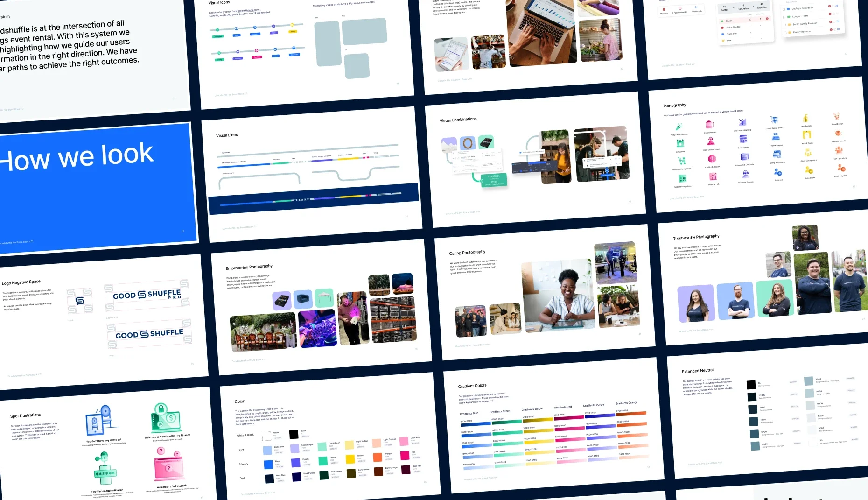This screenshot has width=868, height=500.
Task: Click the Casino Rentals slot machine icon
Action: pyautogui.click(x=710, y=124)
